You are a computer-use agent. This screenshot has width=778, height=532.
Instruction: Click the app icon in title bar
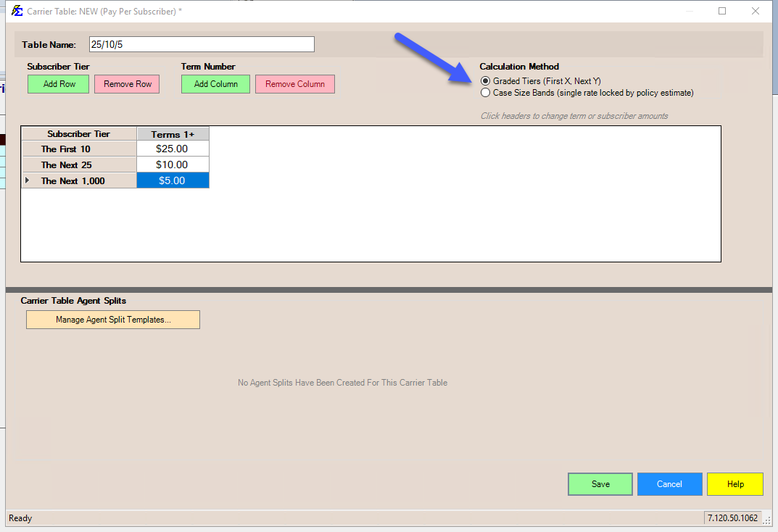point(17,11)
